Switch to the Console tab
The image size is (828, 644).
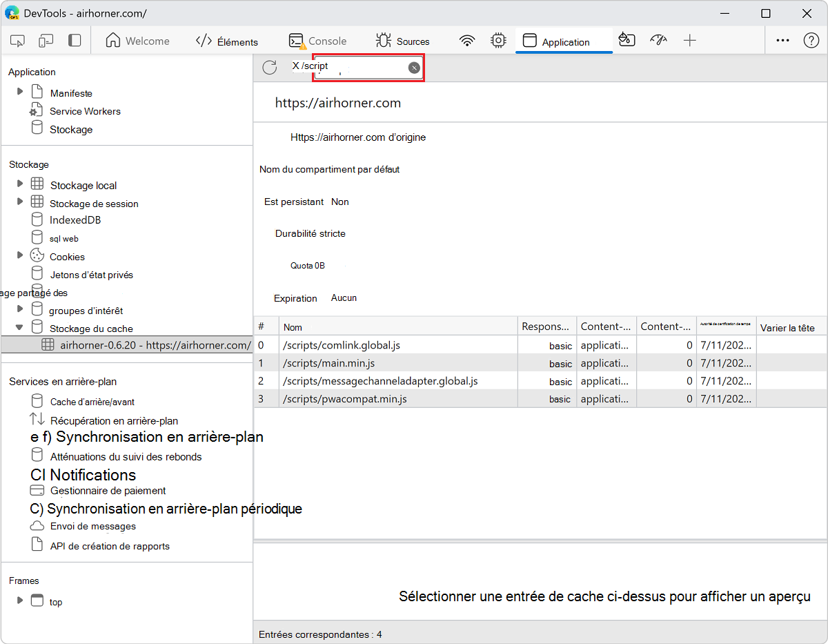[x=317, y=41]
